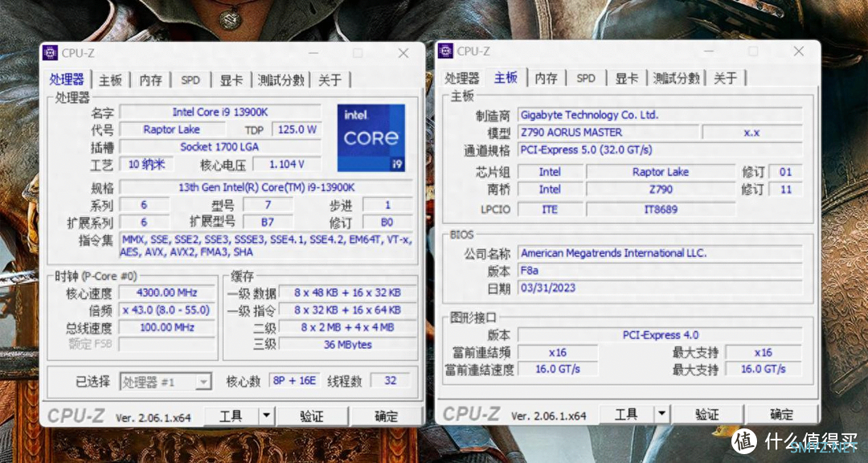Screen dimensions: 868x463
Task: Open the 測試分數 tab in the right CPU-Z window
Action: click(677, 78)
